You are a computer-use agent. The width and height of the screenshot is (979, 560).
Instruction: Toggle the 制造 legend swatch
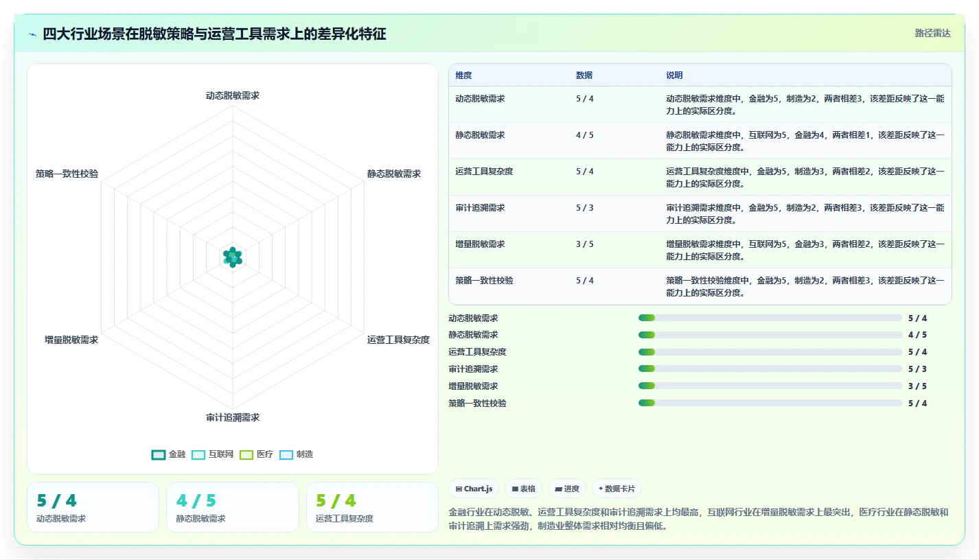click(286, 454)
